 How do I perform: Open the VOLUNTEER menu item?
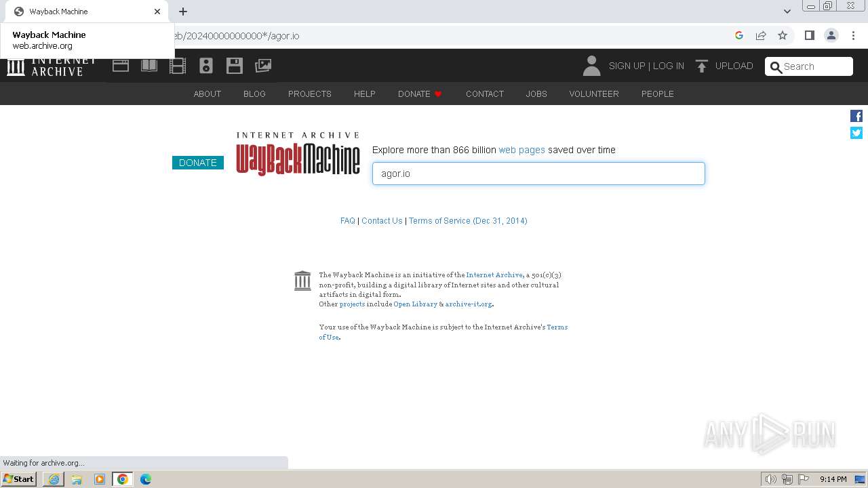coord(594,94)
